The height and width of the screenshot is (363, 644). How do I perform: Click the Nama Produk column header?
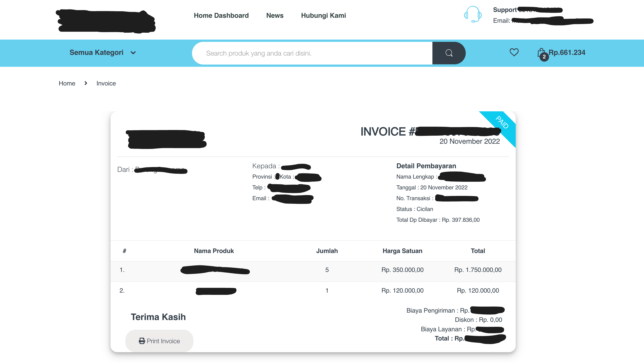(214, 251)
